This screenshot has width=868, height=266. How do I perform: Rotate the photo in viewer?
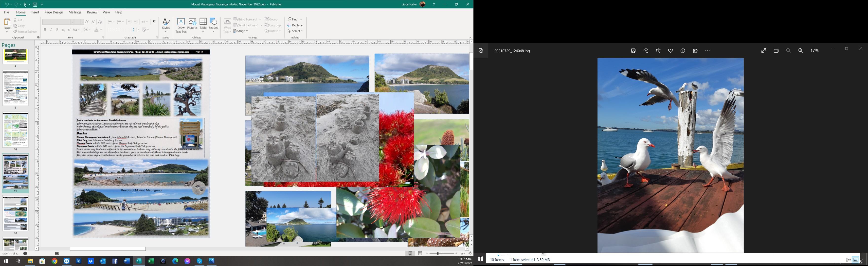(646, 51)
